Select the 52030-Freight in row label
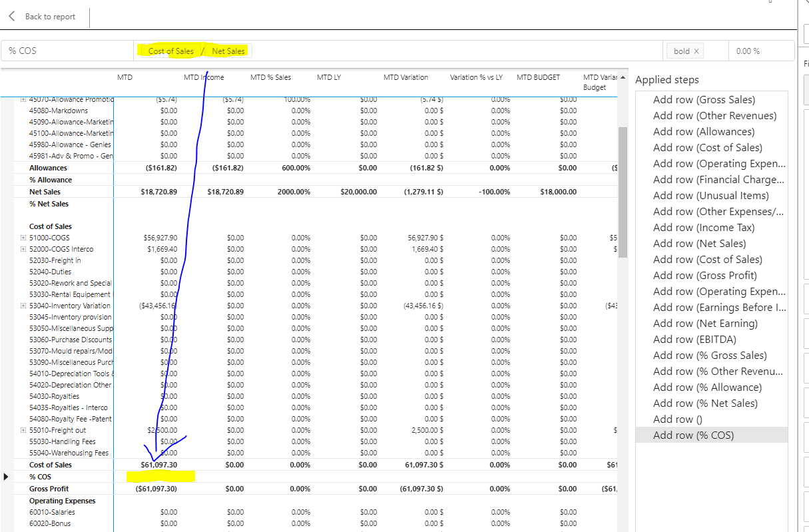 coord(55,260)
